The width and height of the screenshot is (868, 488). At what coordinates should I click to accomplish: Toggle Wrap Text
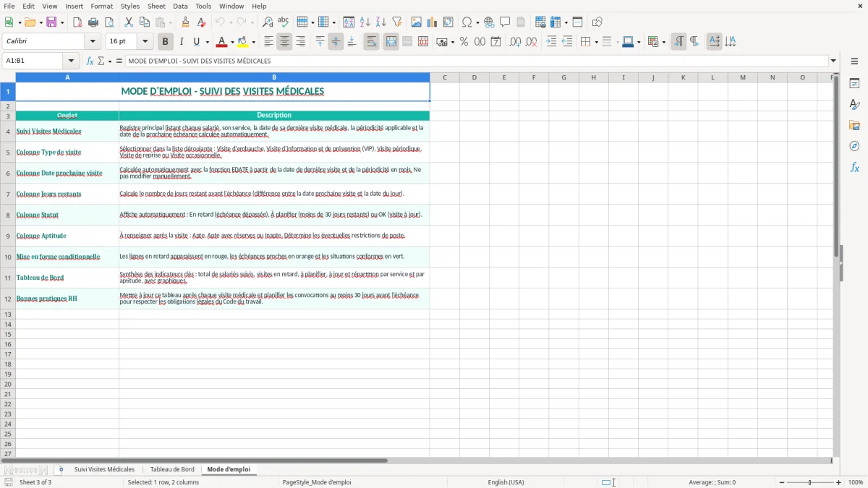[372, 42]
